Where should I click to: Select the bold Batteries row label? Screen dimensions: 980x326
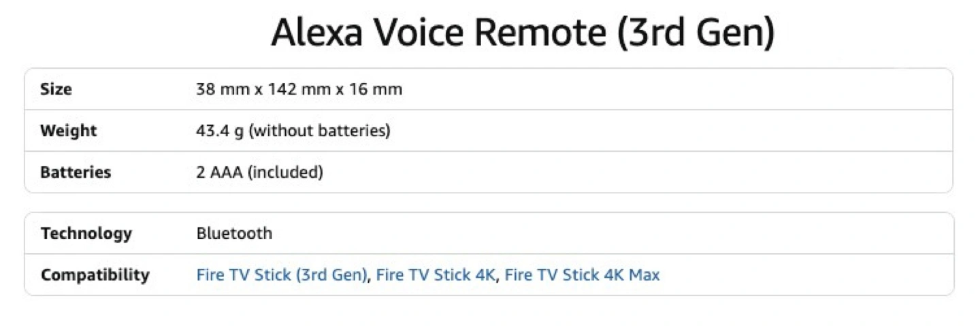(x=76, y=172)
